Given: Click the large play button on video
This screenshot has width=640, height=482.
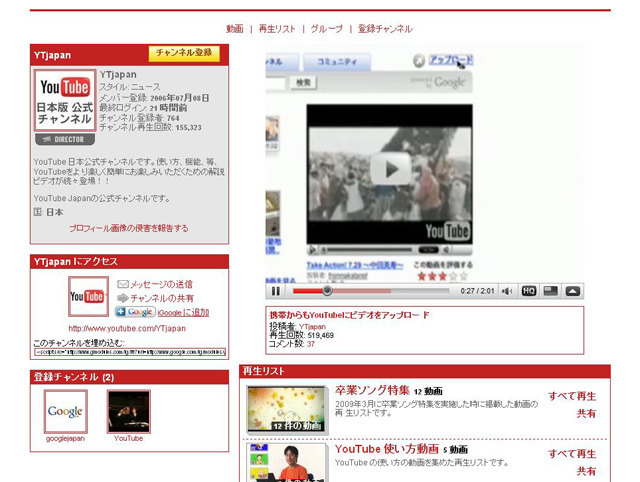Looking at the screenshot, I should pos(391,169).
